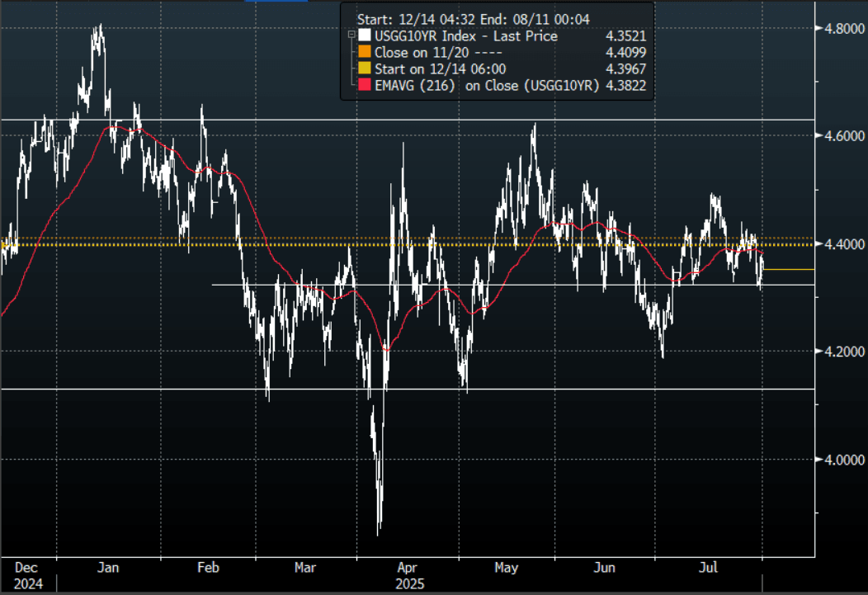The image size is (868, 595).
Task: Click the Jan label on the time axis
Action: (x=108, y=568)
